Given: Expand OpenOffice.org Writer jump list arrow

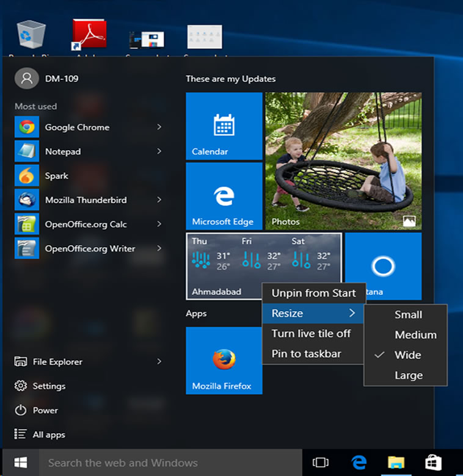Looking at the screenshot, I should point(159,248).
